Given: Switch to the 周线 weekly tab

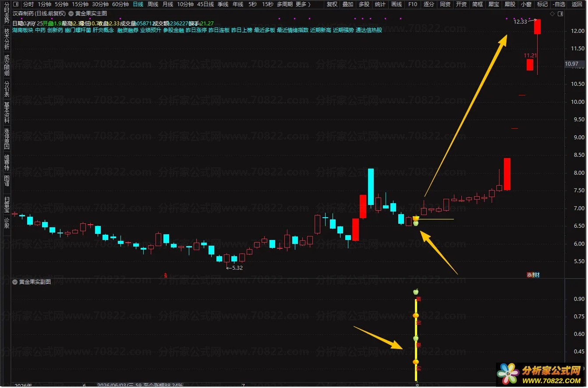Looking at the screenshot, I should pyautogui.click(x=153, y=4).
